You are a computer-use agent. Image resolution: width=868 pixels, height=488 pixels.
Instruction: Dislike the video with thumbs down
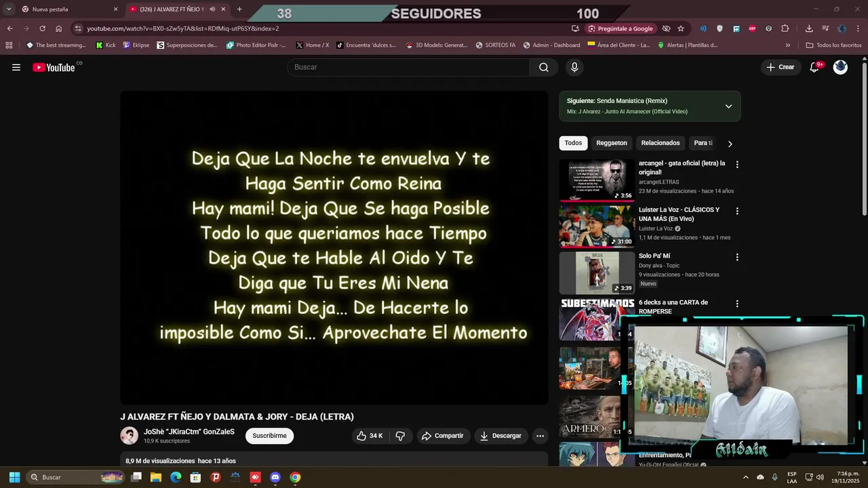[x=400, y=436]
